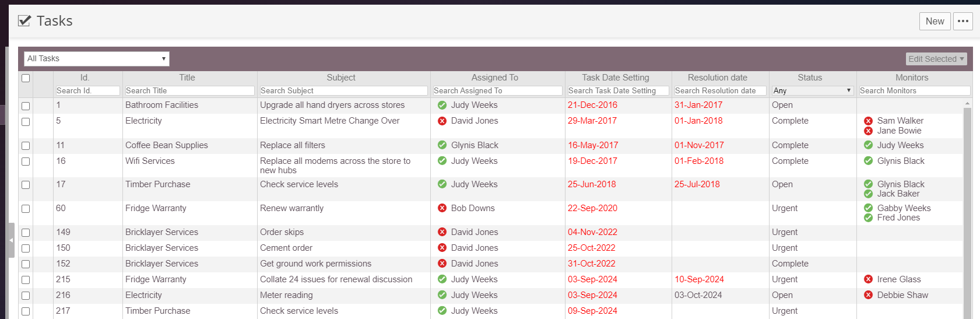Click task date 21-Dec-2016

tap(592, 105)
